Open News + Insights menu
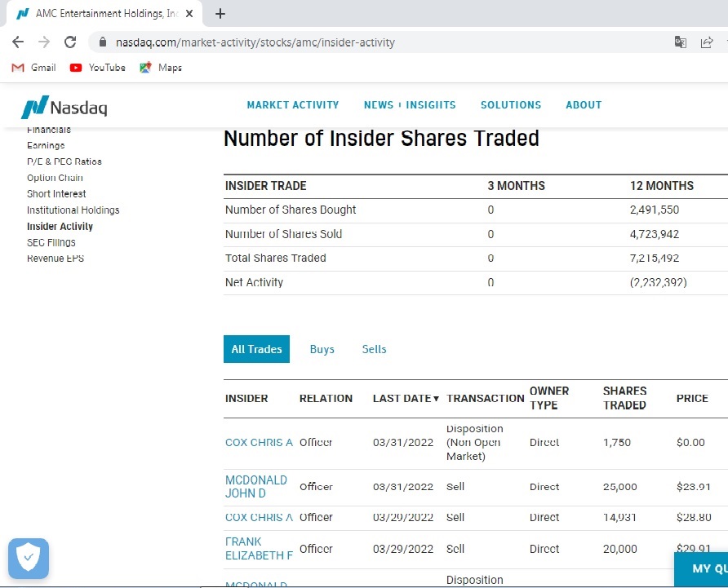The width and height of the screenshot is (728, 588). [410, 105]
